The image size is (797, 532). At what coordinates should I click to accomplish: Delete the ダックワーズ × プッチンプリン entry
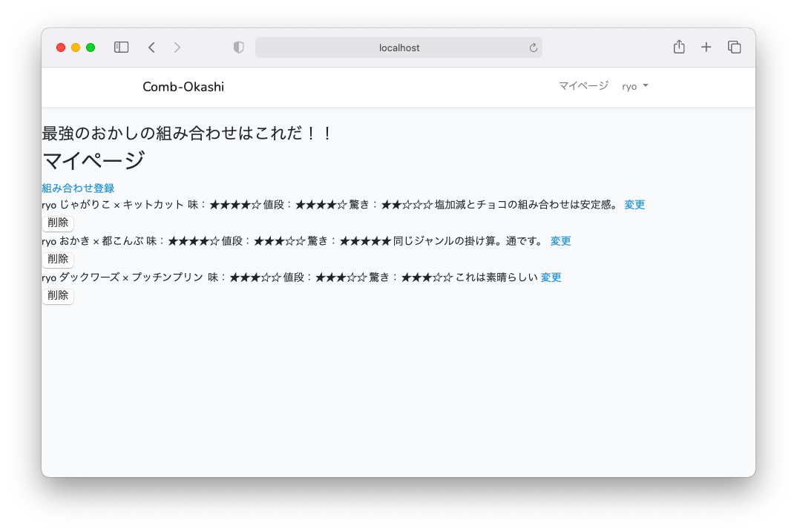coord(58,295)
